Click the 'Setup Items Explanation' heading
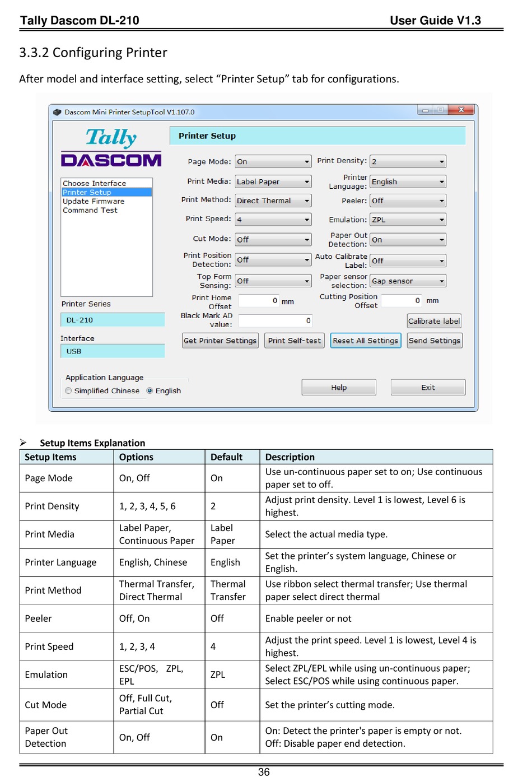The image size is (532, 777). [92, 443]
